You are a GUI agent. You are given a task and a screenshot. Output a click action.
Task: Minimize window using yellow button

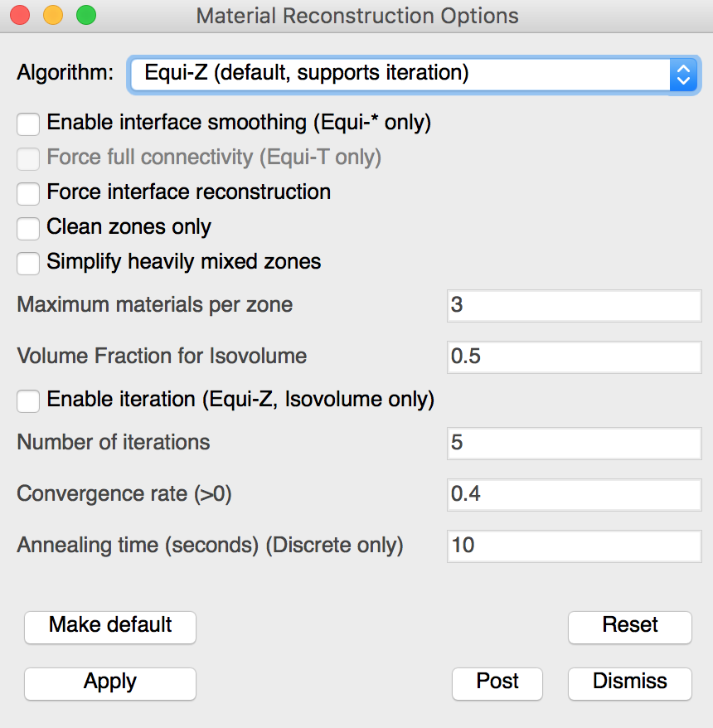click(53, 15)
